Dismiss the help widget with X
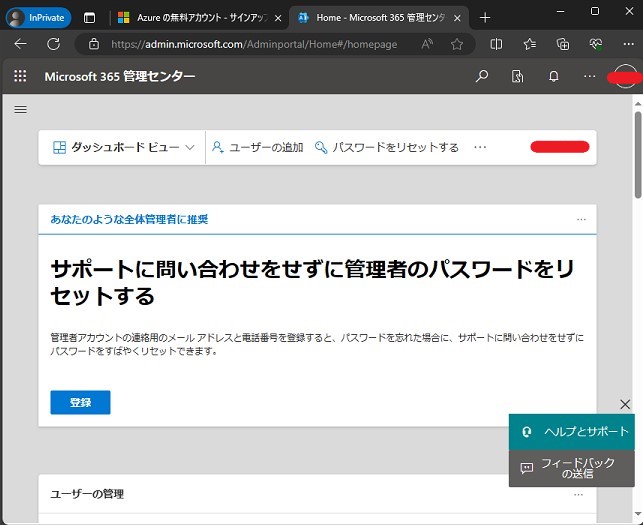This screenshot has width=643, height=525. (x=625, y=404)
